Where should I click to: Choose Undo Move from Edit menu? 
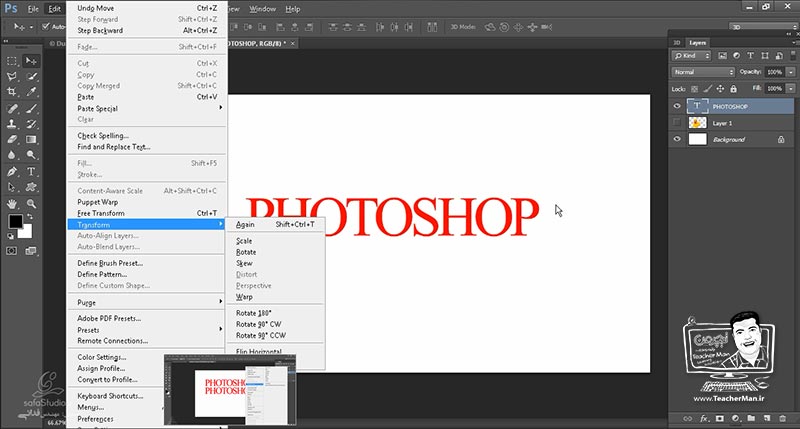point(147,8)
